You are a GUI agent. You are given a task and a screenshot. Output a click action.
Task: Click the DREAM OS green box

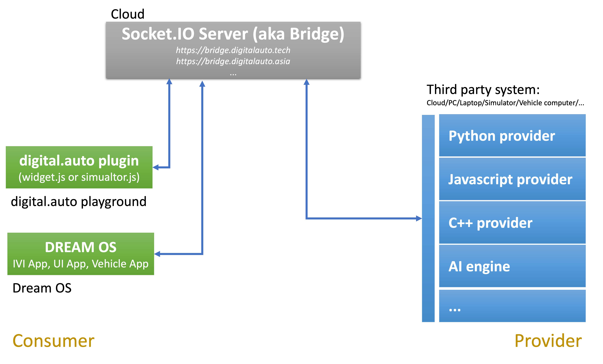click(80, 254)
